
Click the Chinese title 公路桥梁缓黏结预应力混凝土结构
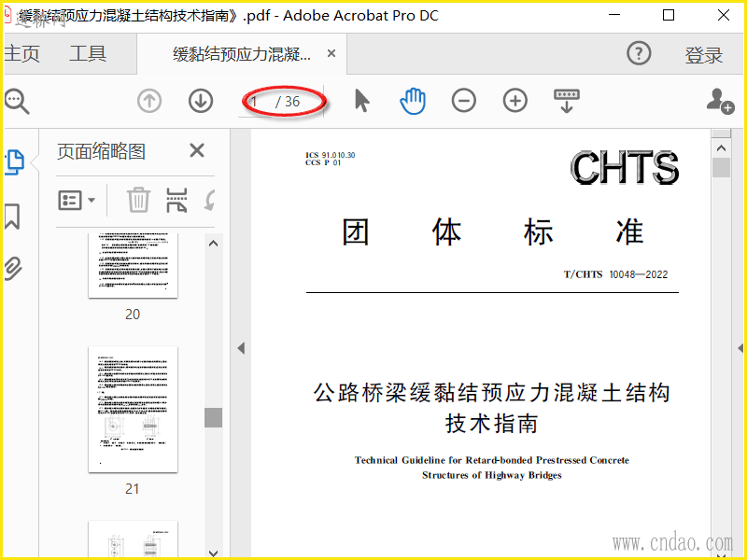point(492,393)
